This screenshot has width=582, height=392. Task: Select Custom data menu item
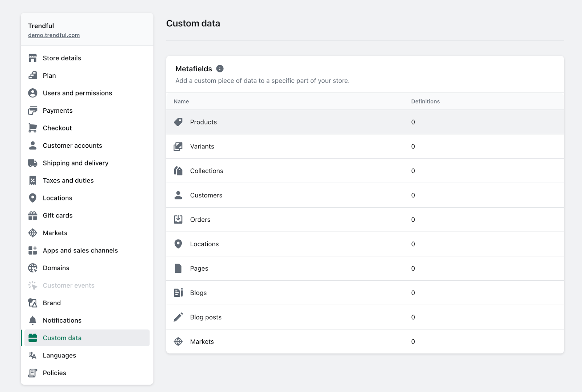(x=87, y=338)
